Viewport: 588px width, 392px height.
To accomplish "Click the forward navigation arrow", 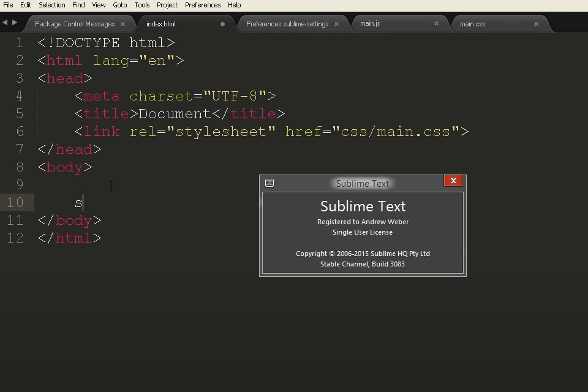I will point(13,21).
